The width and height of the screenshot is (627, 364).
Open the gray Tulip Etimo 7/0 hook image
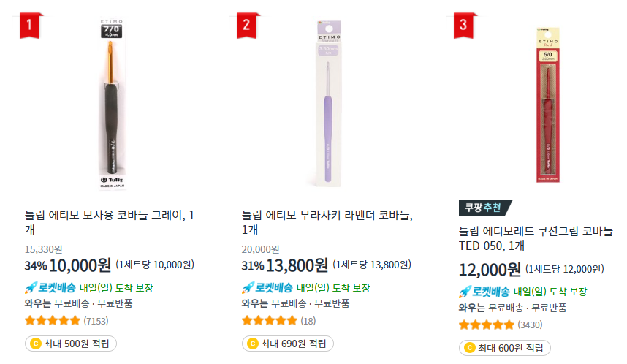[x=113, y=102]
